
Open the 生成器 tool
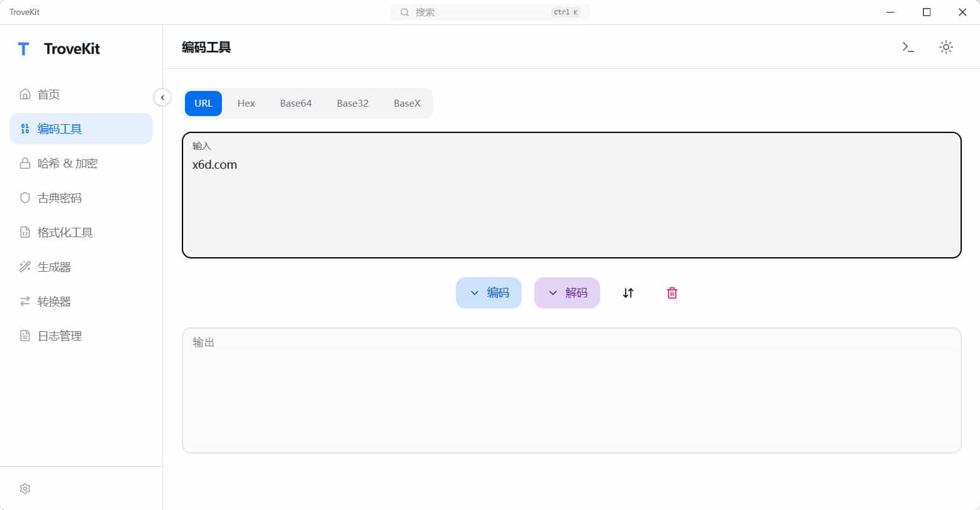pos(52,267)
